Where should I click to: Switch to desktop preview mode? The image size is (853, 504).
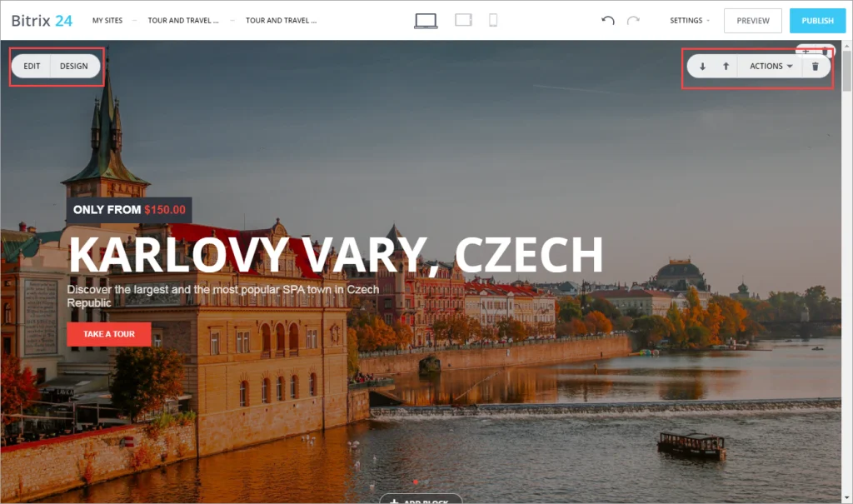coord(426,21)
